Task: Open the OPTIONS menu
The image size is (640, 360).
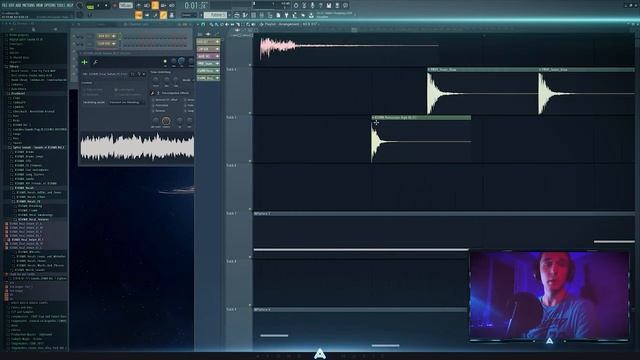Action: [50, 5]
